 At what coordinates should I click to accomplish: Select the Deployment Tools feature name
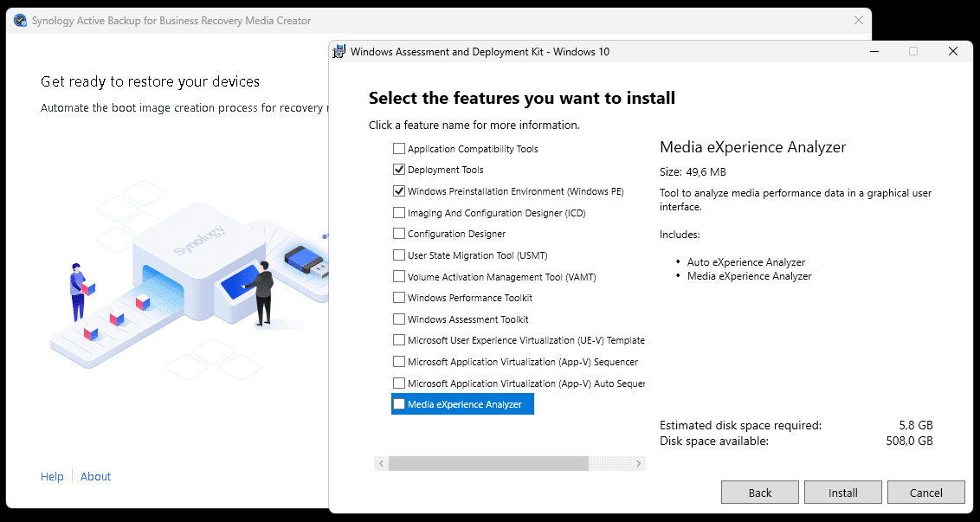tap(446, 170)
